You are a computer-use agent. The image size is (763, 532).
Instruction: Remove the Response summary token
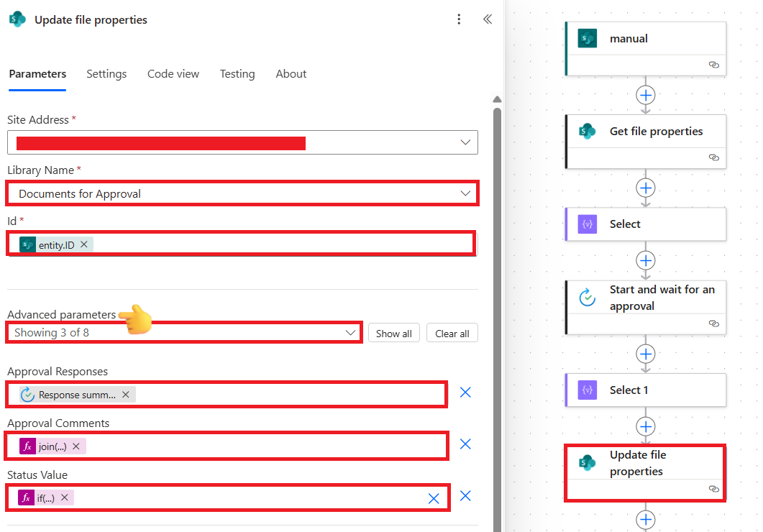[x=126, y=395]
